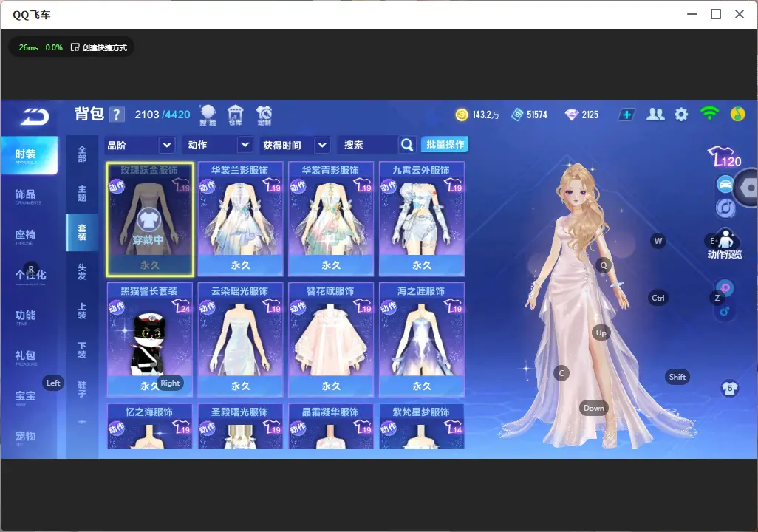The width and height of the screenshot is (758, 532).
Task: Click the backpack help question mark
Action: (117, 115)
